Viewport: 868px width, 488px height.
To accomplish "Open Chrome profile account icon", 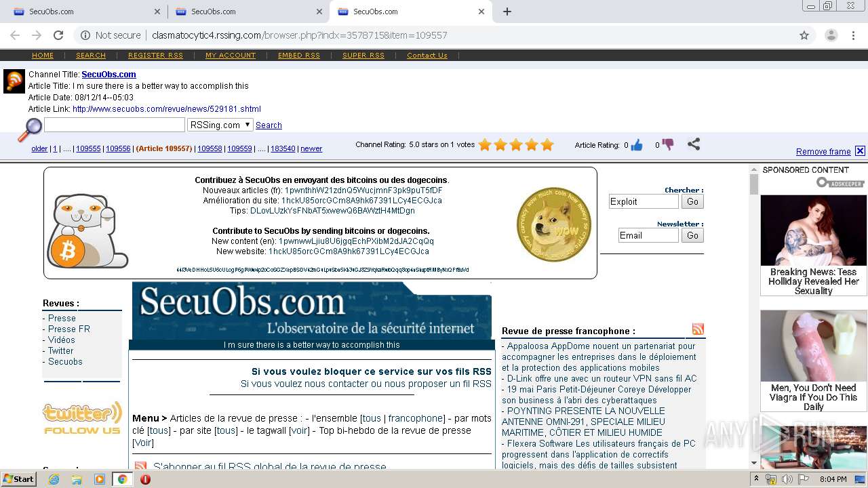I will 831,35.
